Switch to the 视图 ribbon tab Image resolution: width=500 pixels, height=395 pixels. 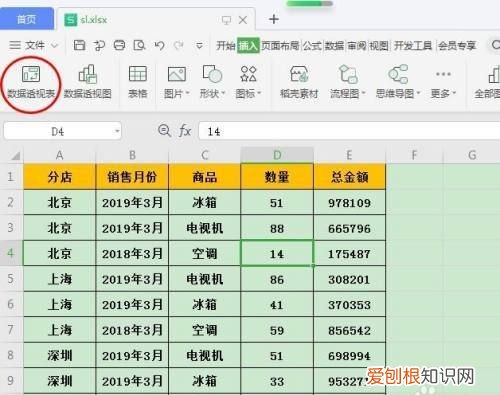(x=379, y=46)
